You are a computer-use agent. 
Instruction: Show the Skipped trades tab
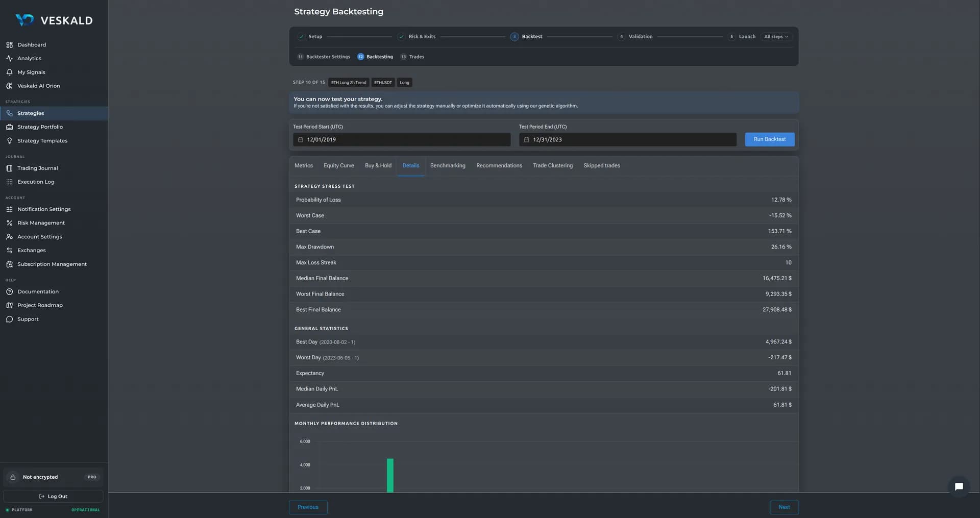pyautogui.click(x=602, y=166)
